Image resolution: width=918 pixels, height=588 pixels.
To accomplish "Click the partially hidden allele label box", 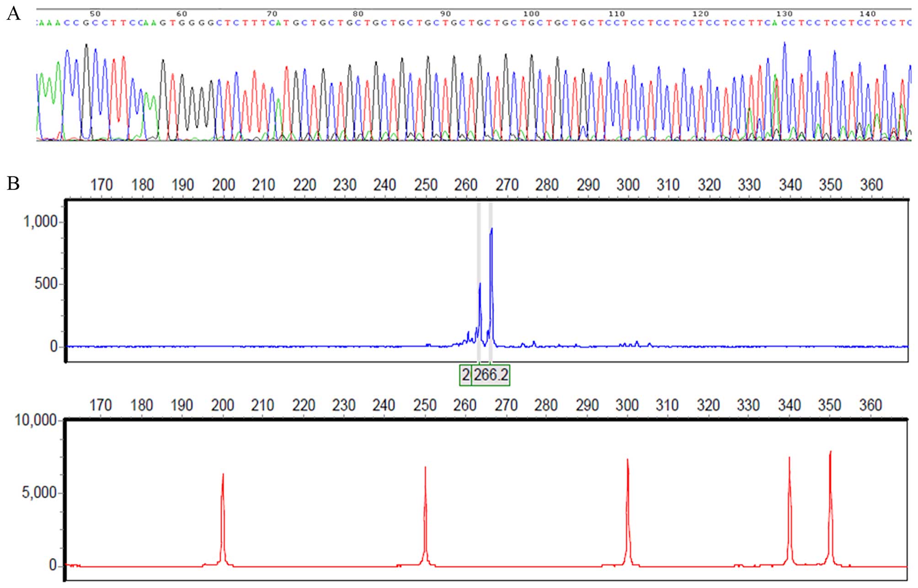I will (465, 375).
